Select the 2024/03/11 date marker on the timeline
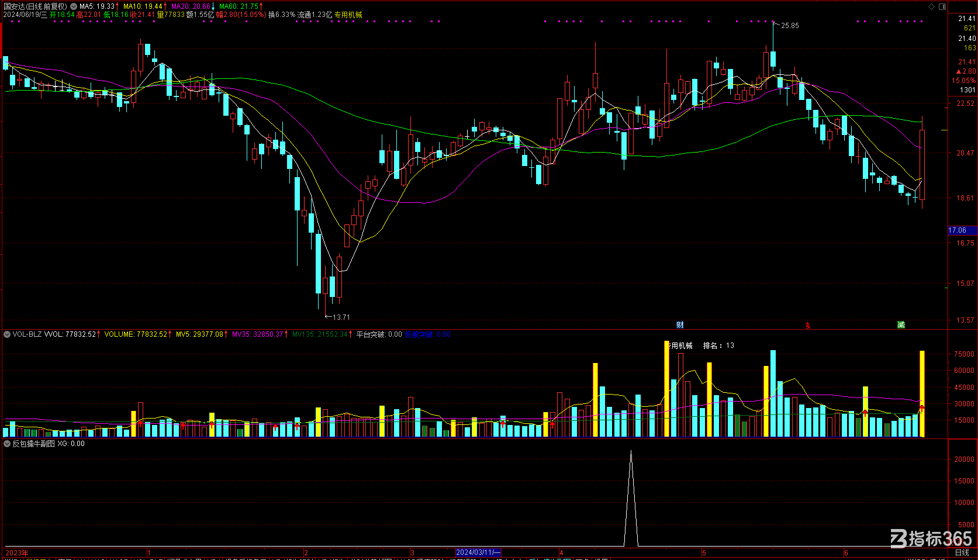Image resolution: width=978 pixels, height=560 pixels. tap(478, 552)
